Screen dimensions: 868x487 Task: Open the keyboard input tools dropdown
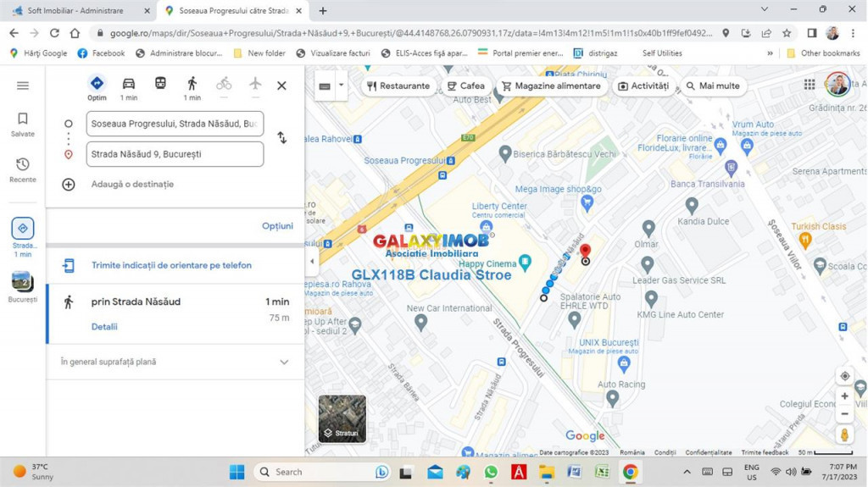coord(341,86)
